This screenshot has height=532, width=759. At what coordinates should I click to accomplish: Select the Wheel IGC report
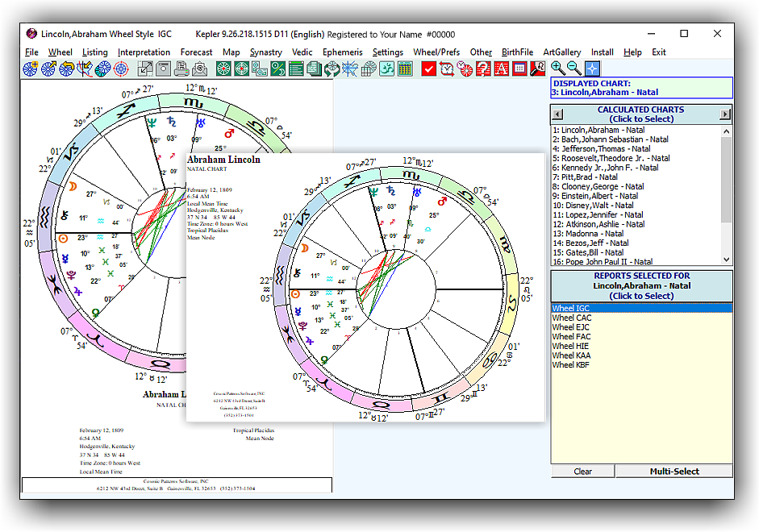coord(641,309)
